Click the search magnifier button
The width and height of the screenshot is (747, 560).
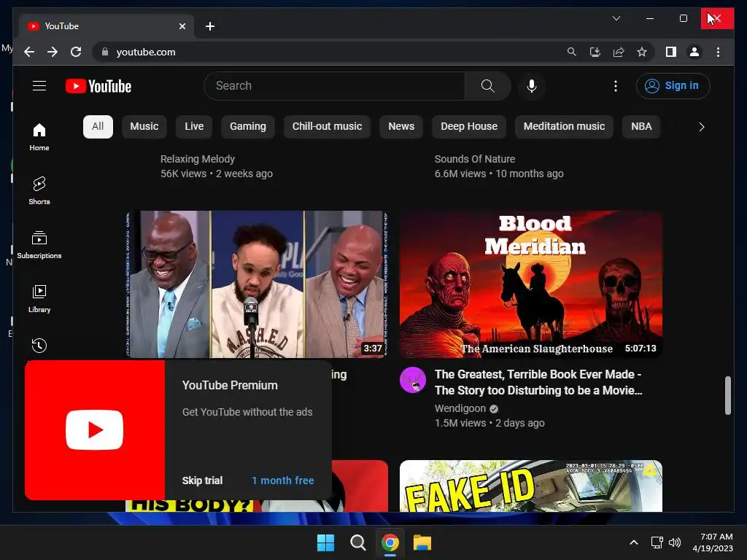(x=487, y=86)
